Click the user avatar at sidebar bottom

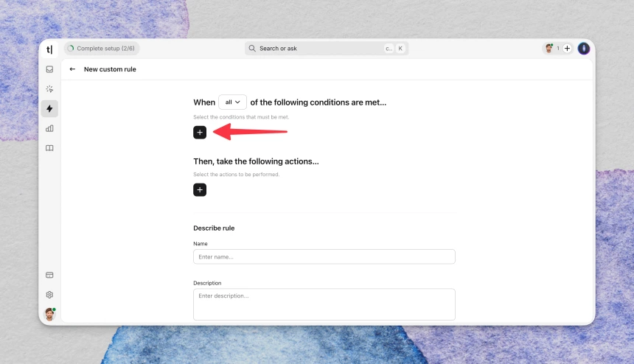49,314
